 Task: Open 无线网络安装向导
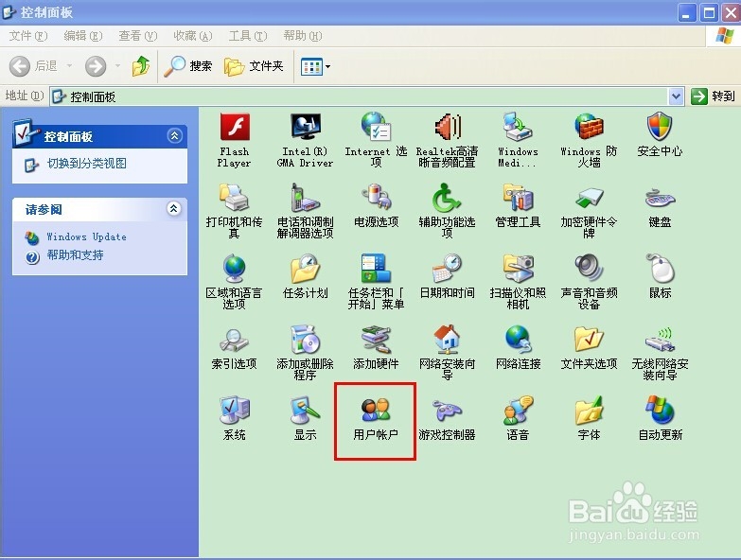click(660, 353)
